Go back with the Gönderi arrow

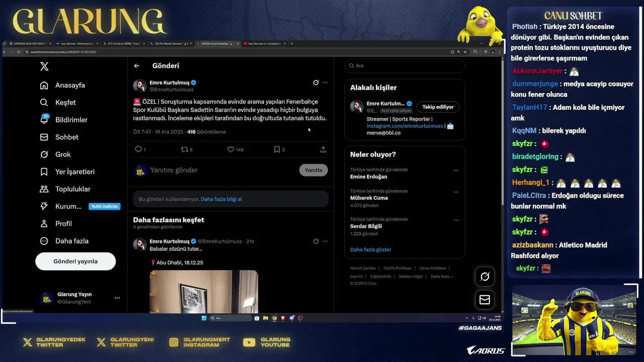tap(137, 66)
